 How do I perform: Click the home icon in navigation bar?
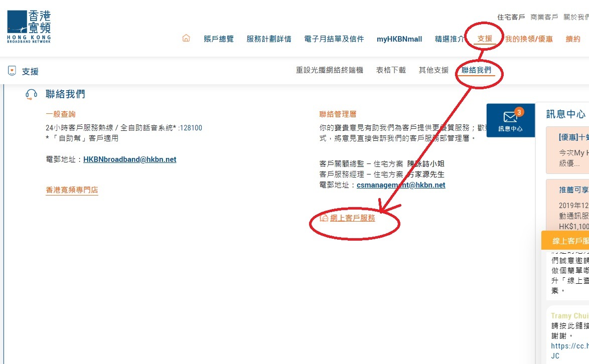tap(186, 38)
